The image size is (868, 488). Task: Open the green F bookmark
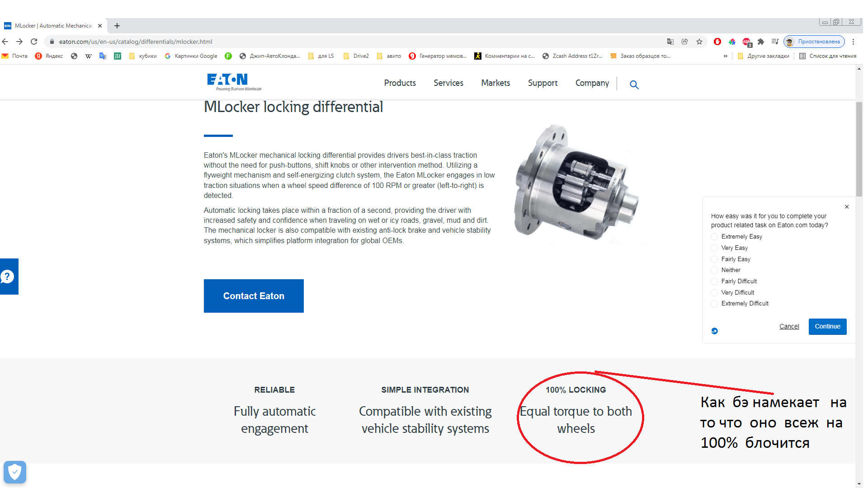[x=228, y=56]
